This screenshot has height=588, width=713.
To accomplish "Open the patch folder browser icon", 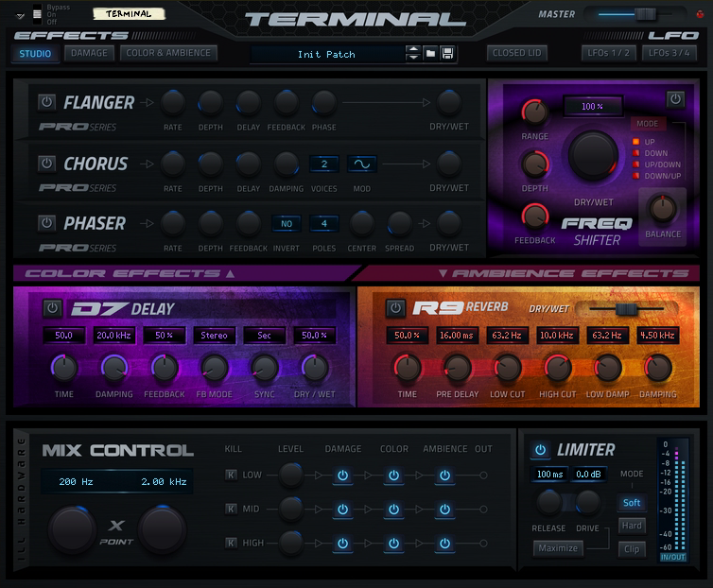I will [430, 54].
